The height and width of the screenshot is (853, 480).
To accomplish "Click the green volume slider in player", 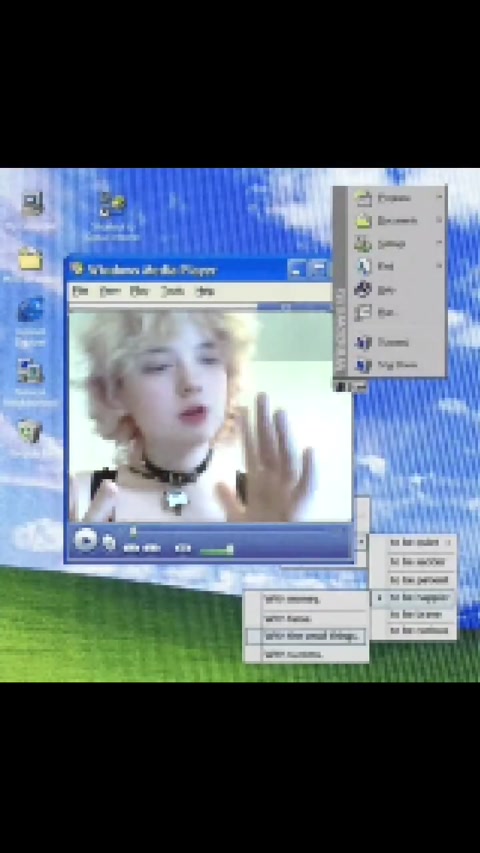I will (x=217, y=550).
